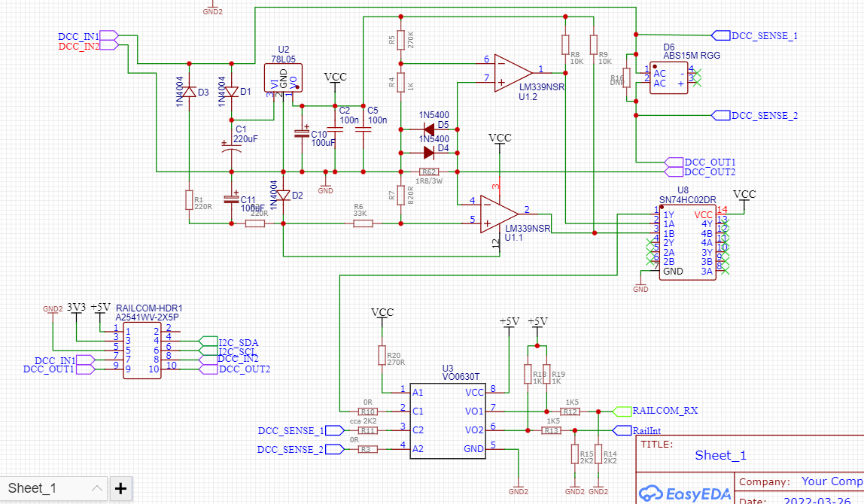
Task: Select resistor R4 1K
Action: [401, 83]
